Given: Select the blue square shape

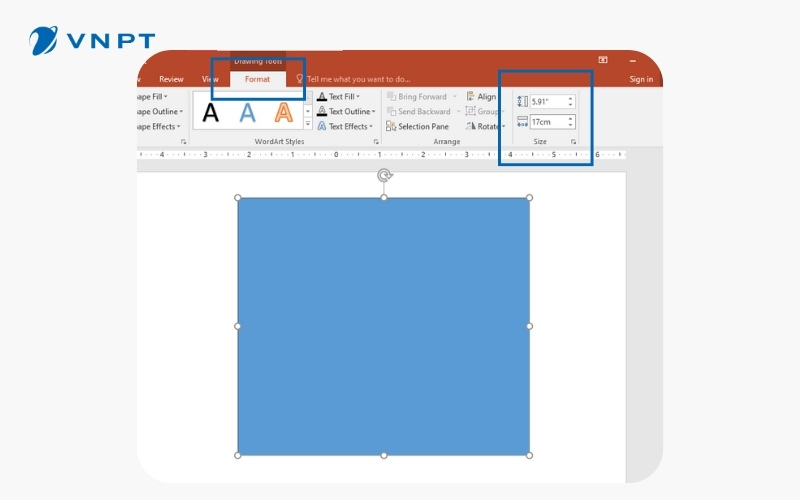Looking at the screenshot, I should [x=383, y=326].
